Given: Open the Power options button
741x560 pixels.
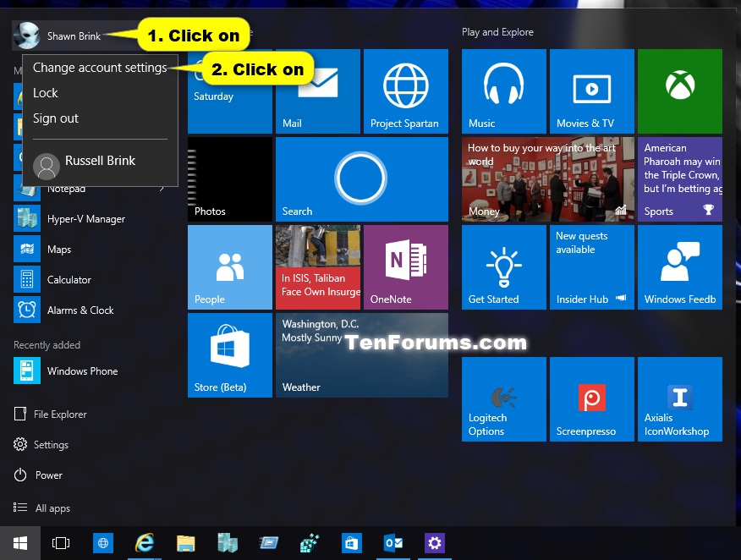Looking at the screenshot, I should 48,475.
